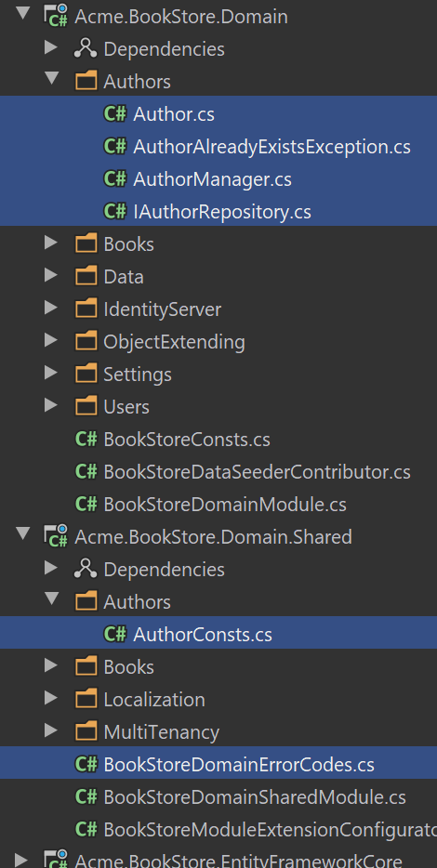Click the MultiTenancy folder icon
437x868 pixels.
tap(86, 731)
